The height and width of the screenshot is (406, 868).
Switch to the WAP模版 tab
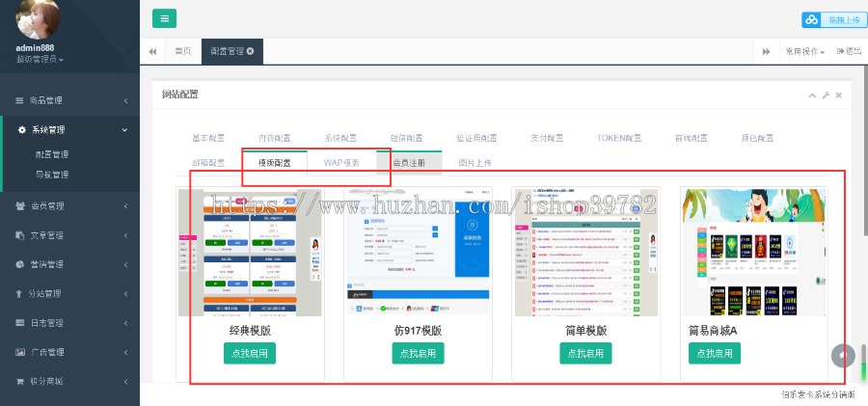(341, 163)
